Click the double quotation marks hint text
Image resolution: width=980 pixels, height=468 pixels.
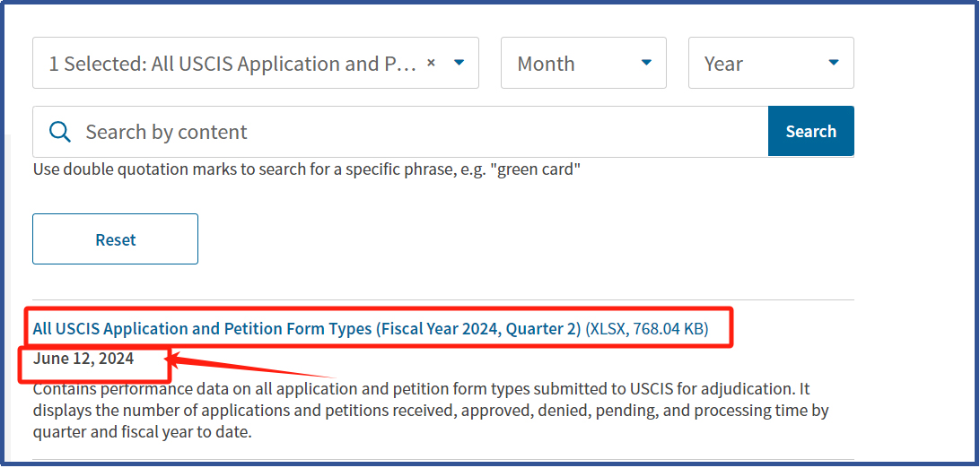307,169
